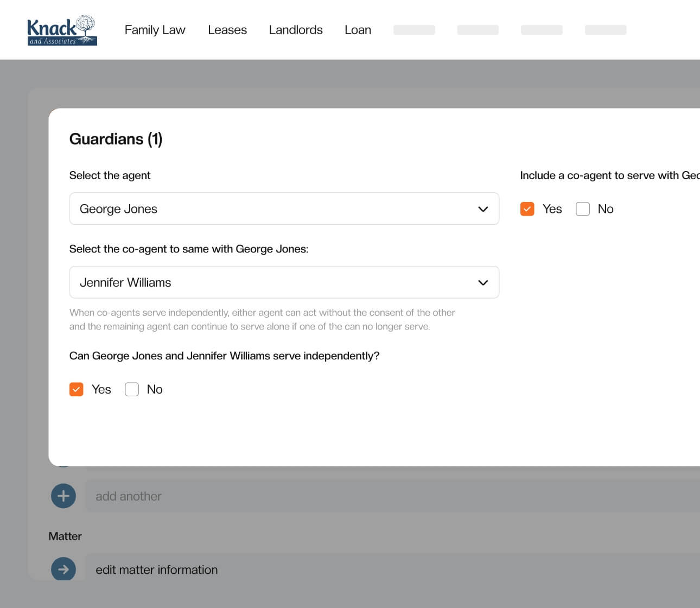Image resolution: width=700 pixels, height=608 pixels.
Task: Click the arrow icon beside edit matter information
Action: pos(63,569)
